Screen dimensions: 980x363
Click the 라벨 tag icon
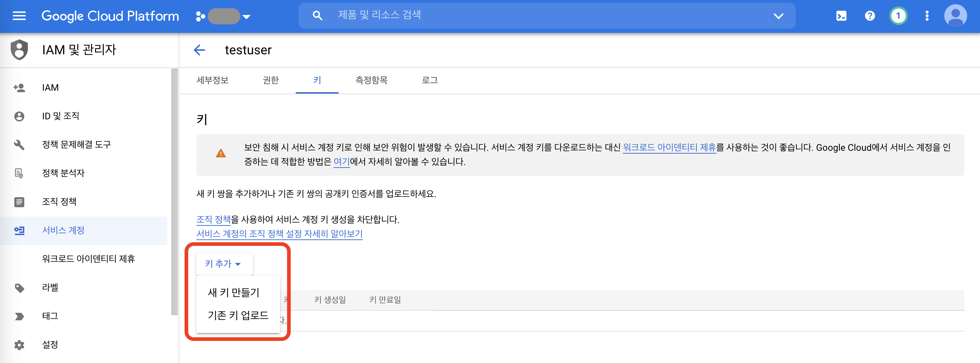(x=19, y=288)
